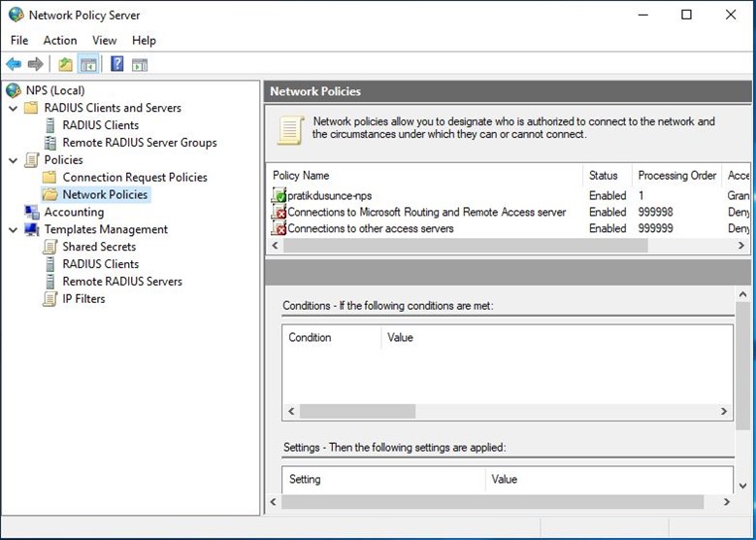Click the Network Policy Server title bar icon
This screenshot has height=540, width=756.
tap(16, 15)
